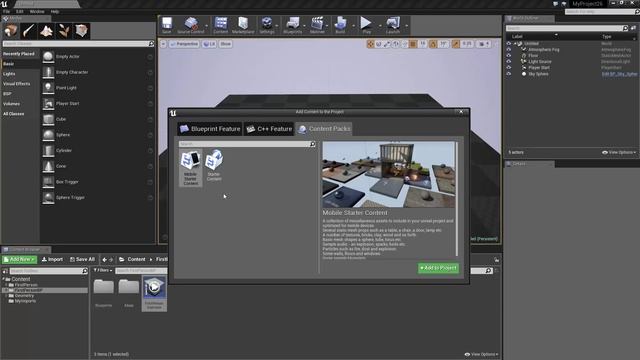Viewport: 640px width, 360px height.
Task: Switch to C++ Feature tab
Action: (269, 129)
